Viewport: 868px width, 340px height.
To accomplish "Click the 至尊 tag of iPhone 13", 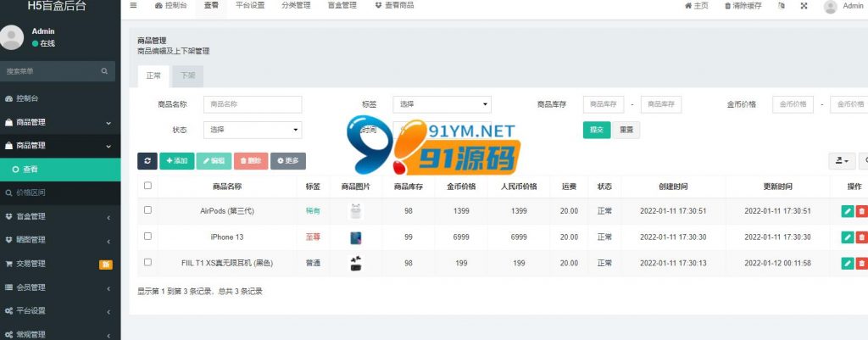I will (313, 237).
